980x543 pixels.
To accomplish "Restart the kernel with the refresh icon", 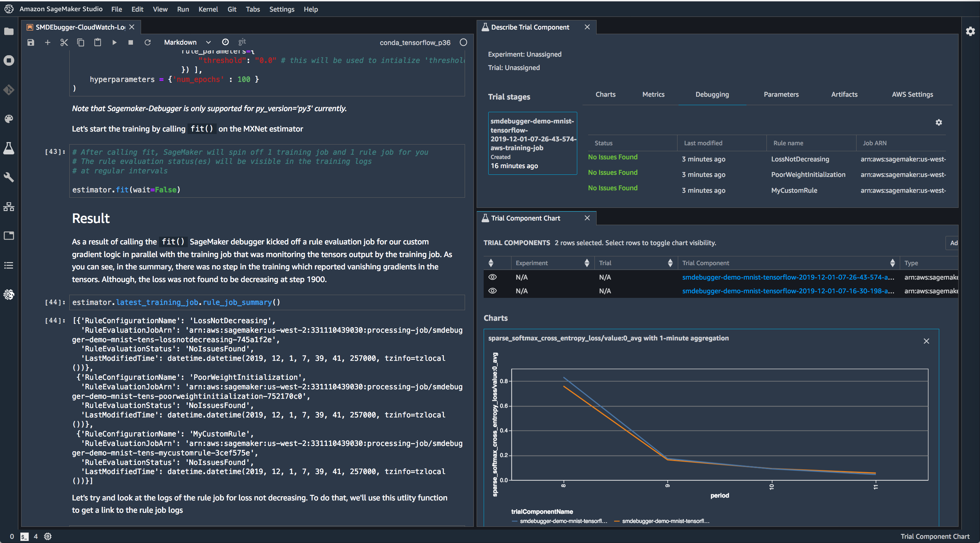I will (148, 42).
